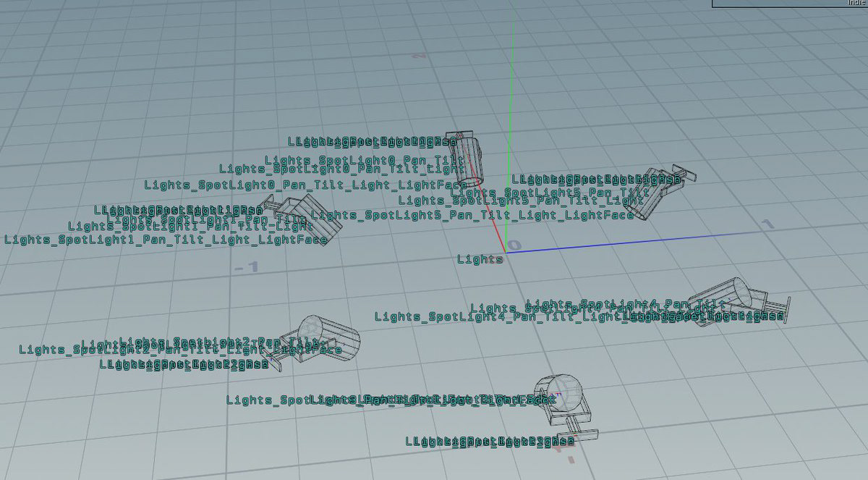The height and width of the screenshot is (480, 868).
Task: Select the SpotLight5 wireframe light fixture
Action: [x=660, y=193]
